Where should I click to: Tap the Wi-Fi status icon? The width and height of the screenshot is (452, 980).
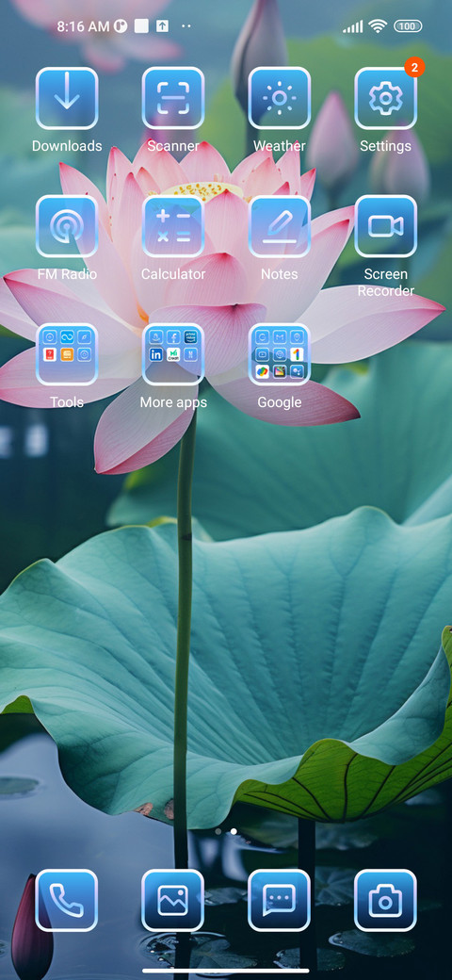pos(377,26)
